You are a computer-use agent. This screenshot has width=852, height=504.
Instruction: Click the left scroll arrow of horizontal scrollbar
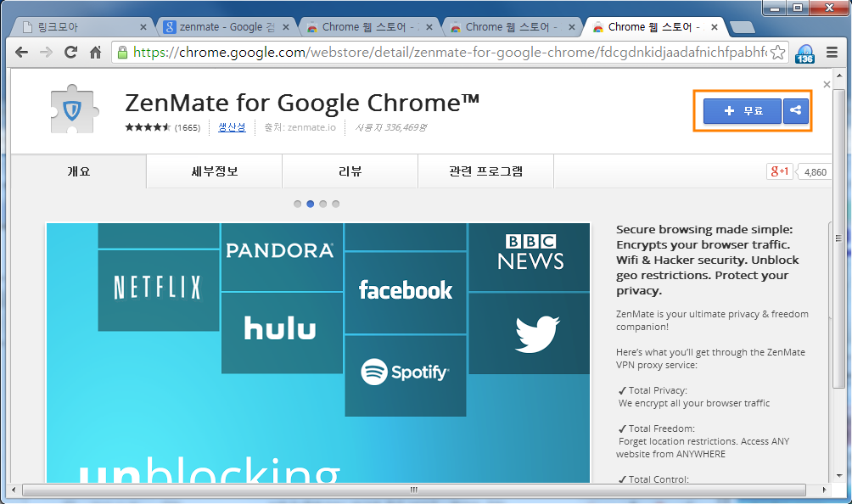(14, 490)
